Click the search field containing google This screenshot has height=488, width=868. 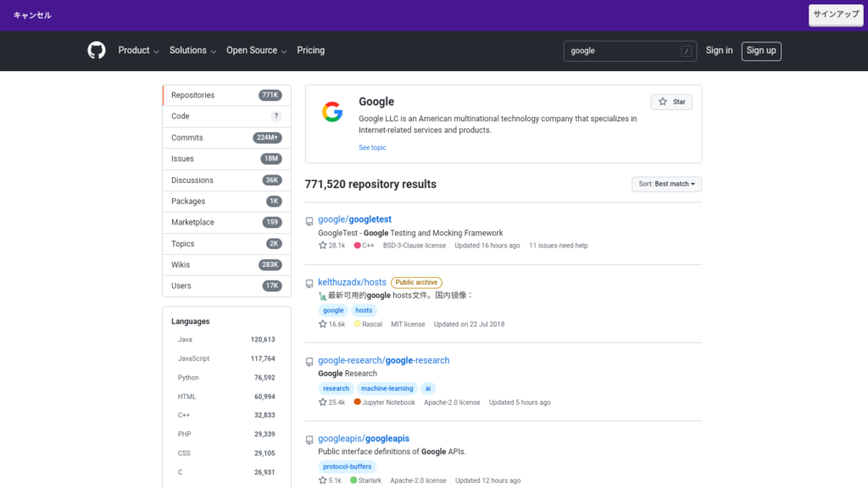[x=623, y=51]
